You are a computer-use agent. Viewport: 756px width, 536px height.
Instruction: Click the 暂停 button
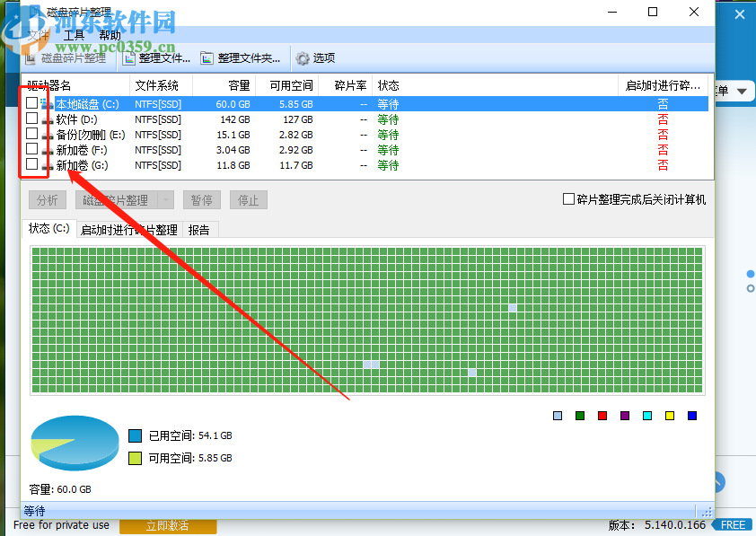(201, 200)
